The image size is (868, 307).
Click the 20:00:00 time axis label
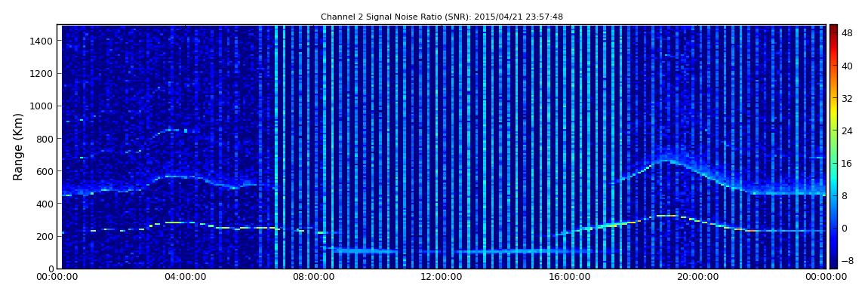coord(697,278)
